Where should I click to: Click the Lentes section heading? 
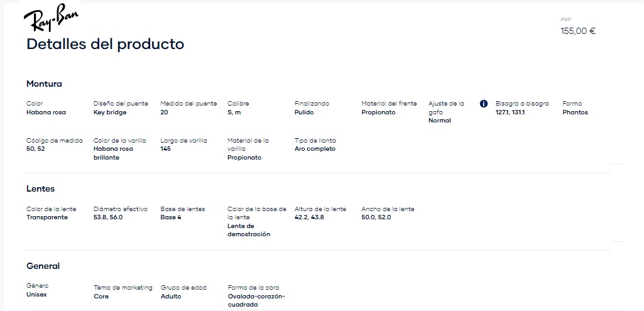[x=40, y=189]
